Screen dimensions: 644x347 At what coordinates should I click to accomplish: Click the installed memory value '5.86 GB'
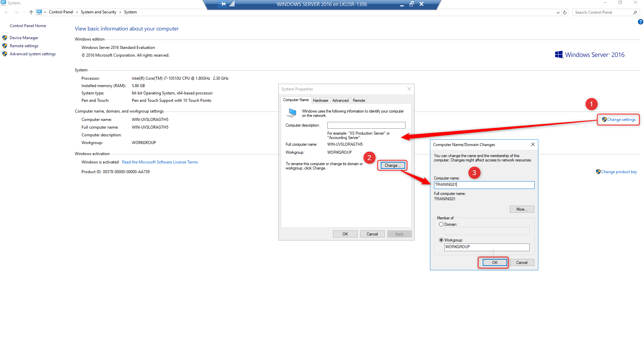[138, 86]
